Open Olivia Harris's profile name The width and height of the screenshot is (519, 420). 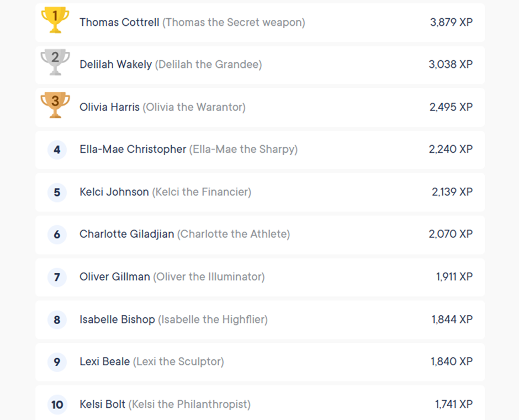[109, 107]
